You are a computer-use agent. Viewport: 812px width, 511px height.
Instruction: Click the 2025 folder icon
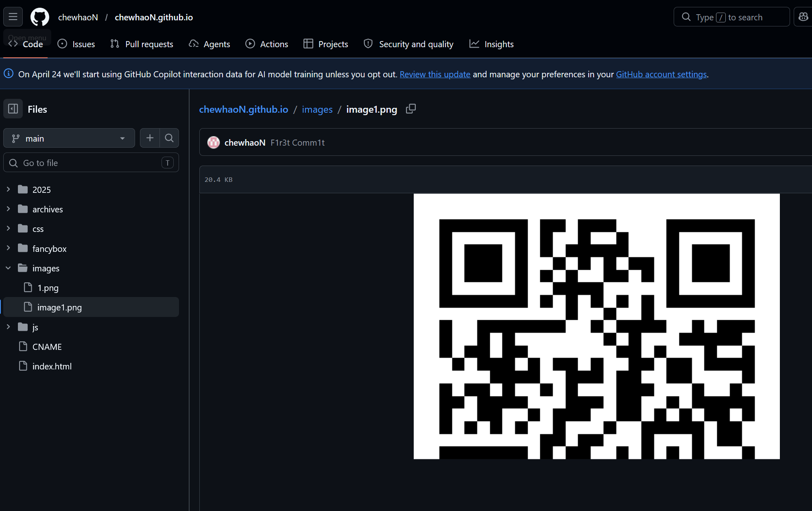tap(23, 190)
